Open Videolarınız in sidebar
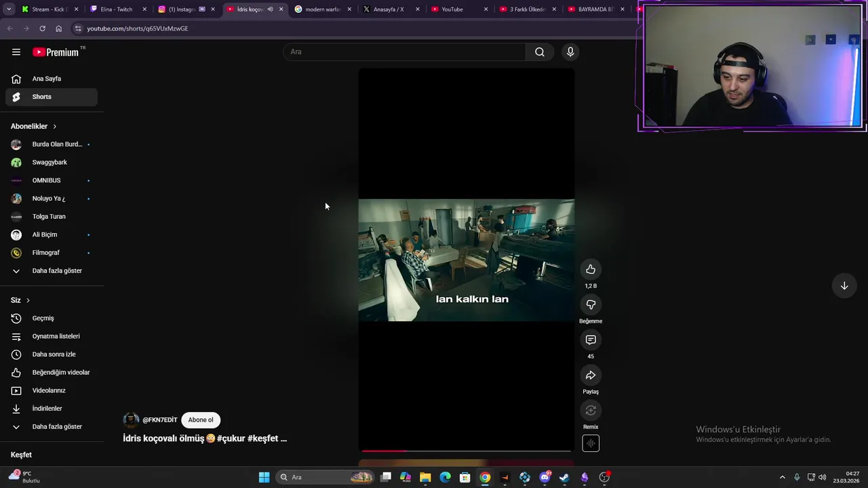The image size is (868, 488). pyautogui.click(x=52, y=390)
